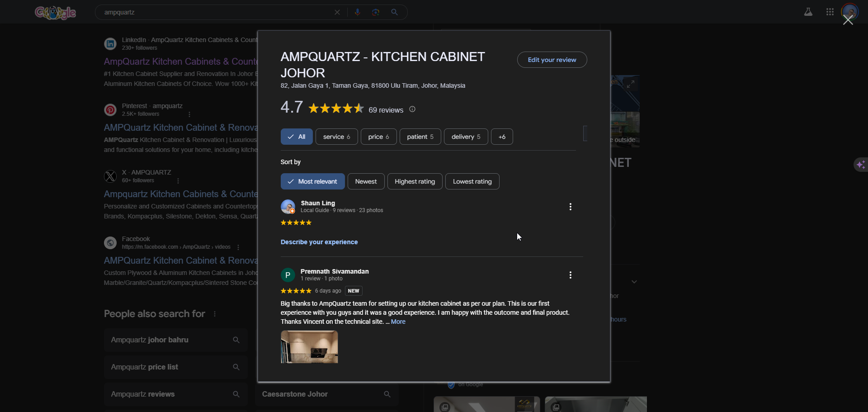
Task: Click the 69 reviews count text
Action: 386,110
